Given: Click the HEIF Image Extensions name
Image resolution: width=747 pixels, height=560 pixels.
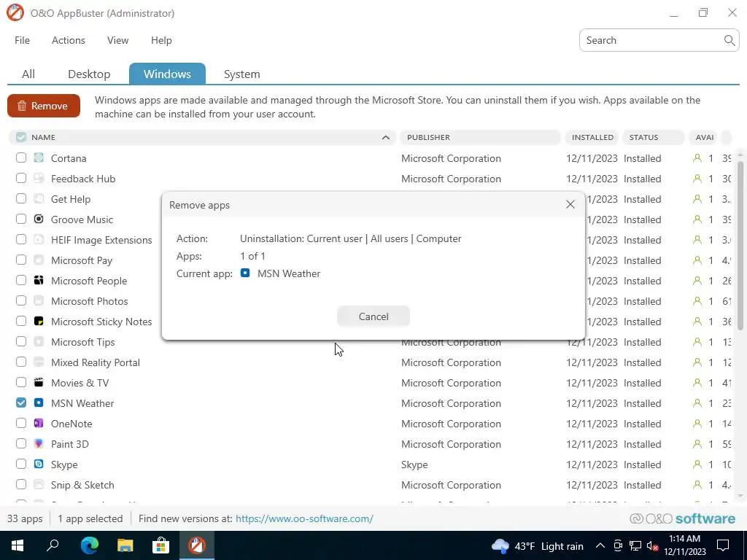Looking at the screenshot, I should [x=101, y=240].
